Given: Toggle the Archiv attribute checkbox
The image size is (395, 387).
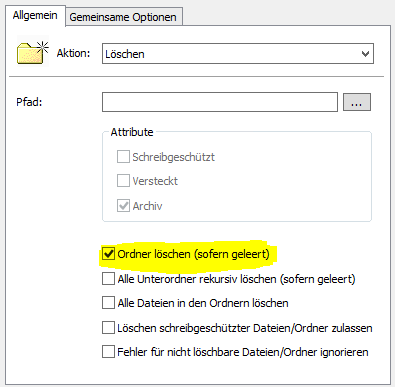Looking at the screenshot, I should click(x=123, y=206).
